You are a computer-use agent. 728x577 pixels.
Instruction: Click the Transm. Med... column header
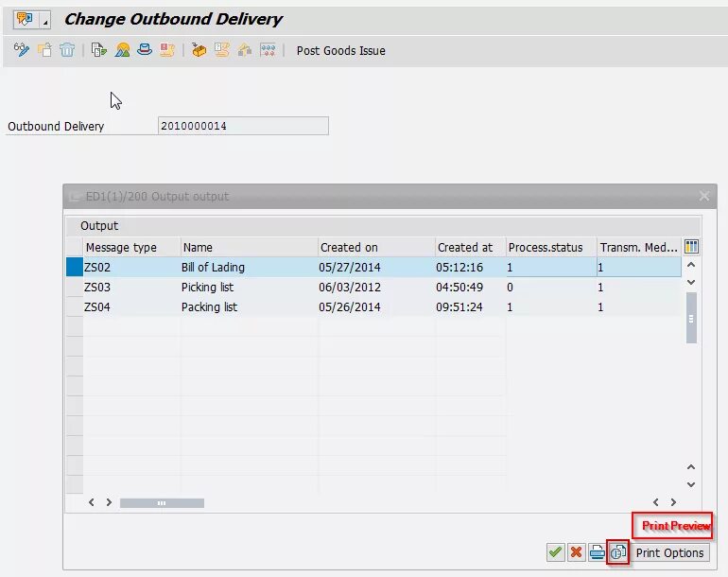coord(639,247)
